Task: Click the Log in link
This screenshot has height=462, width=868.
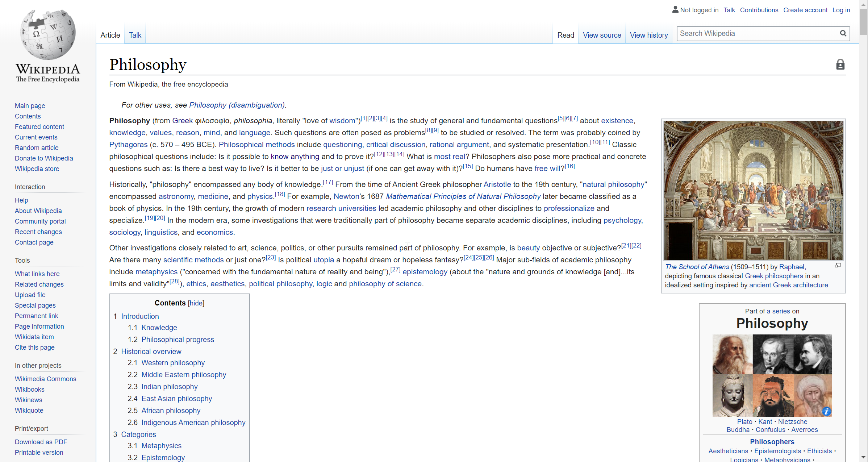Action: pos(841,10)
